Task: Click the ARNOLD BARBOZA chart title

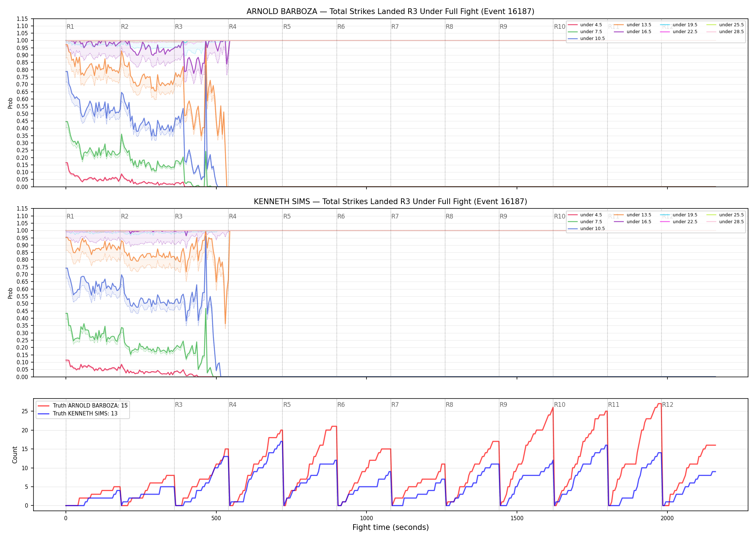Action: [390, 12]
